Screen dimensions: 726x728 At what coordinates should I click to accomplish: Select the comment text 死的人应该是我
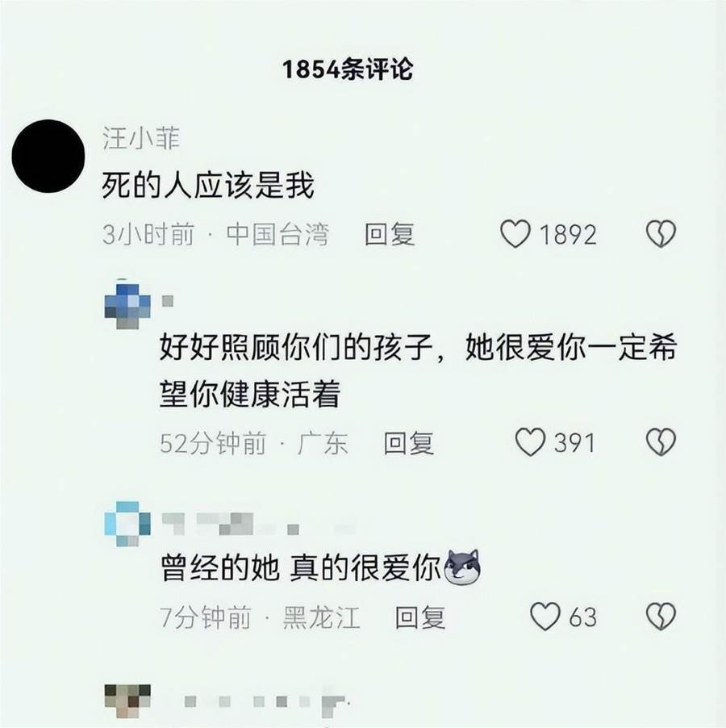208,186
